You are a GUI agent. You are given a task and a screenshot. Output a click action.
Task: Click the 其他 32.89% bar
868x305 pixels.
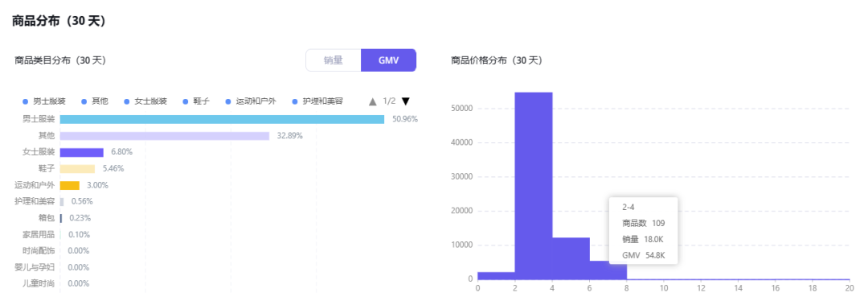(165, 136)
